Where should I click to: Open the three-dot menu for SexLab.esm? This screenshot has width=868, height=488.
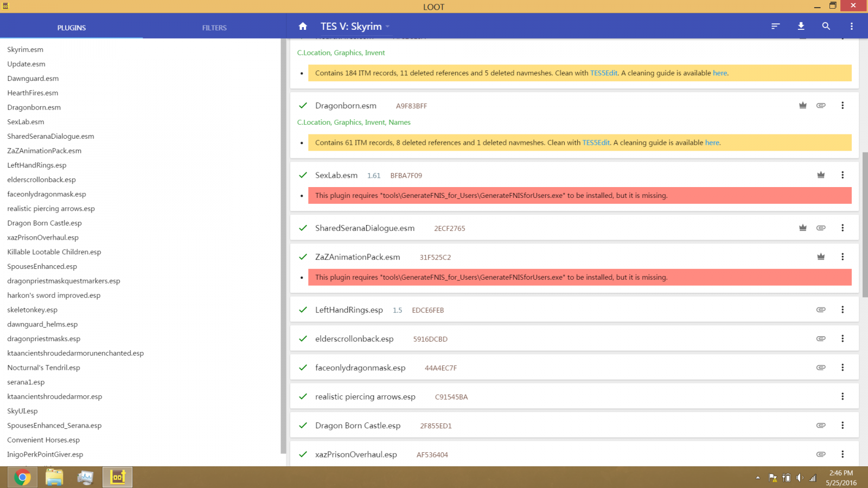pyautogui.click(x=843, y=175)
